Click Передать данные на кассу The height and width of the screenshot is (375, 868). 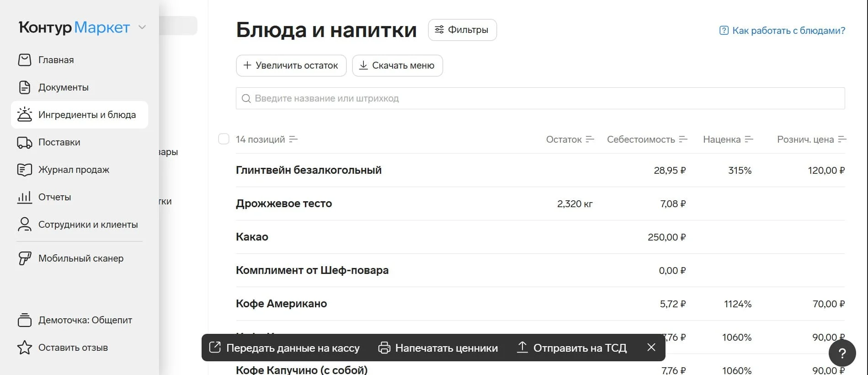[x=284, y=348]
